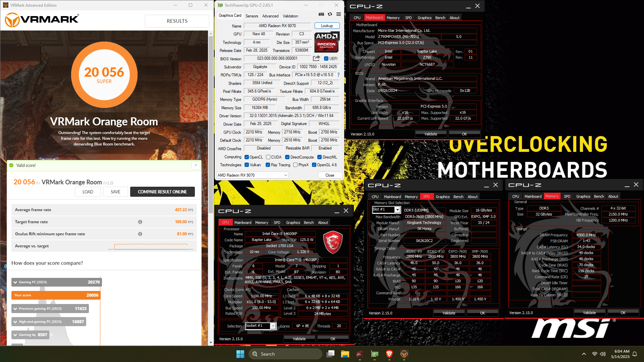Minimize the CPU-Z Mainboard window
This screenshot has height=362, width=644.
468,6
